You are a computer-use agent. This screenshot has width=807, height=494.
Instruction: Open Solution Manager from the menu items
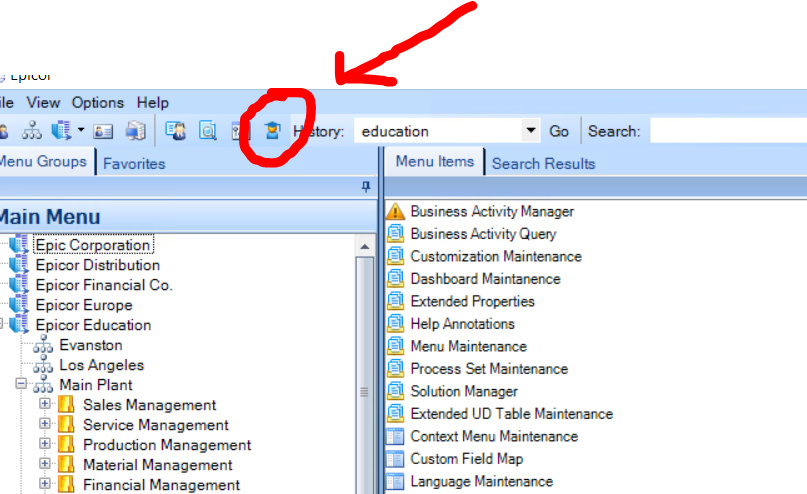click(x=464, y=392)
